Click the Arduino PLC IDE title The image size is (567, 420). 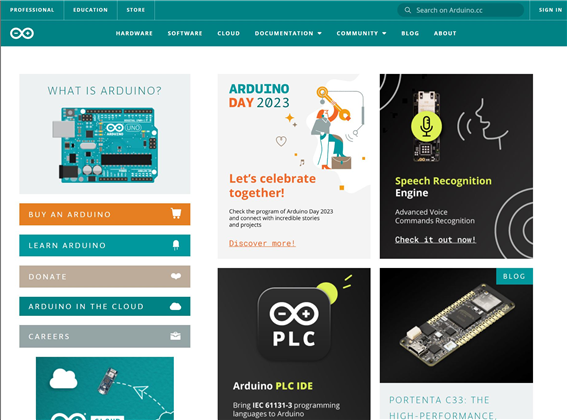point(273,386)
